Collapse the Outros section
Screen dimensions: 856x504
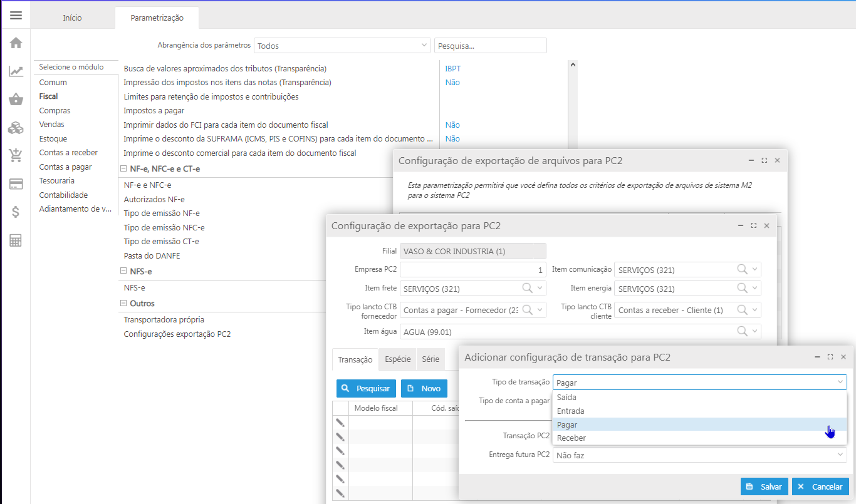pos(123,304)
